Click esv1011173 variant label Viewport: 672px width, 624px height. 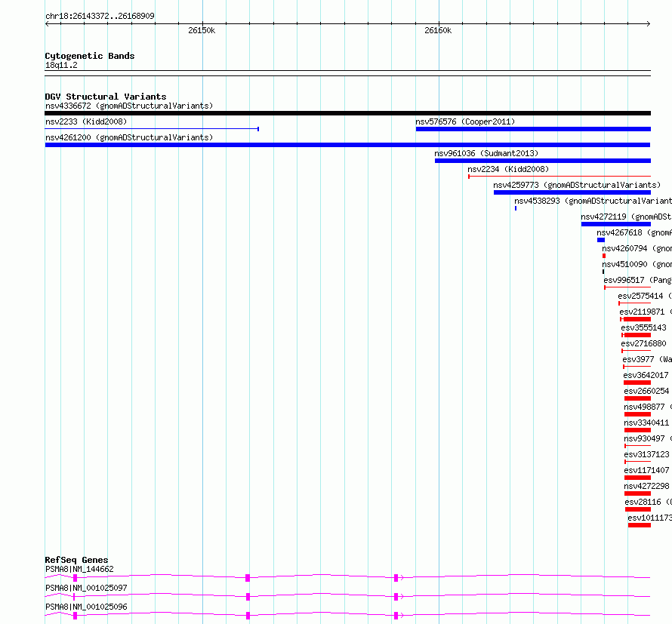point(649,518)
